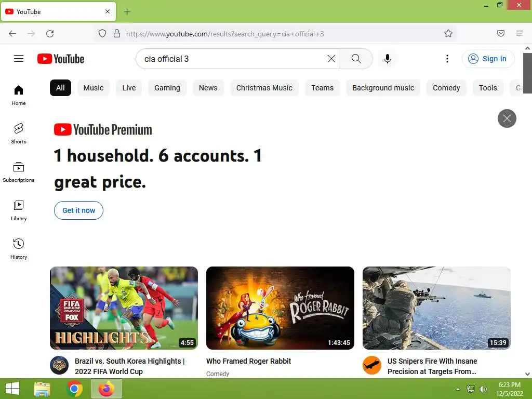
Task: Open a new tab with the plus button
Action: coord(127,12)
